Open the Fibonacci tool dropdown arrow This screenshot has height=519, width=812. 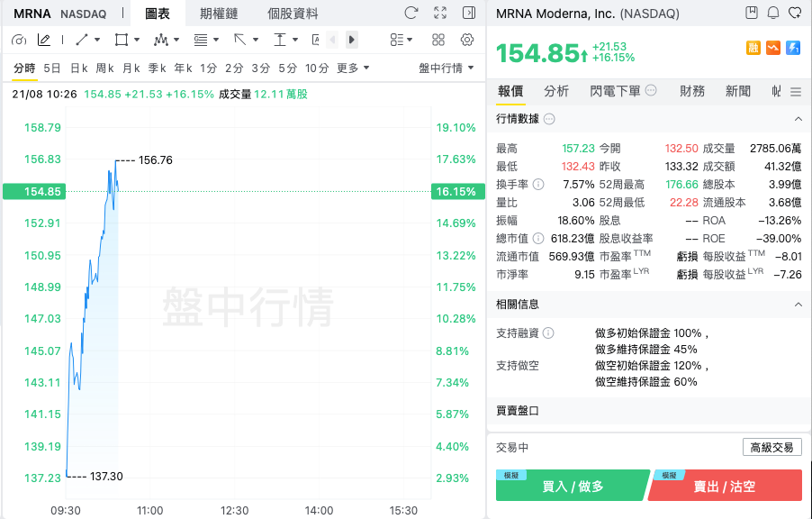click(x=216, y=40)
